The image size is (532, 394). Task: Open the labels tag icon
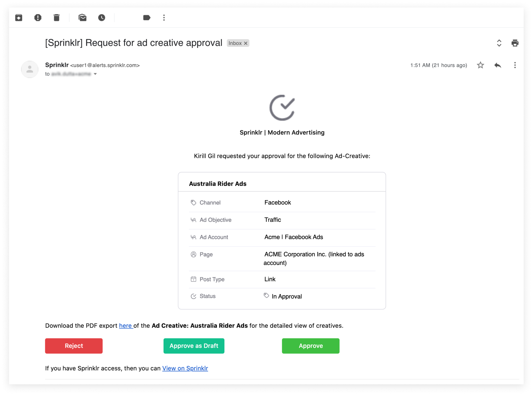click(147, 18)
